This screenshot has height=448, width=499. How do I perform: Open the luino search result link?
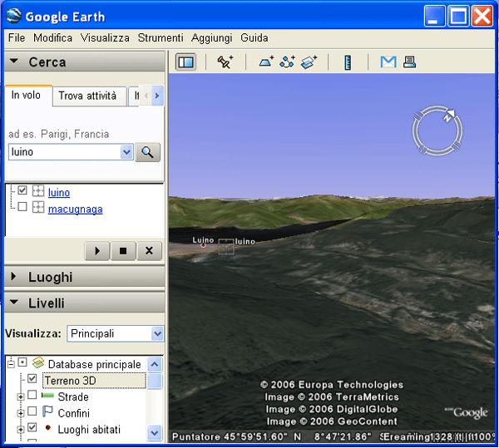coord(59,193)
